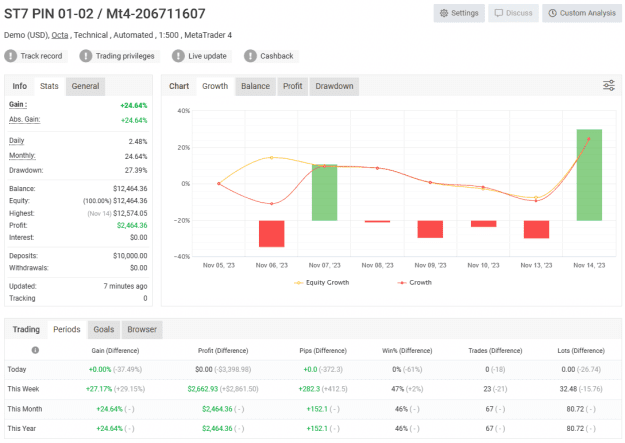Click the Nov 06 red bar
Screen dimensions: 625x443
271,234
